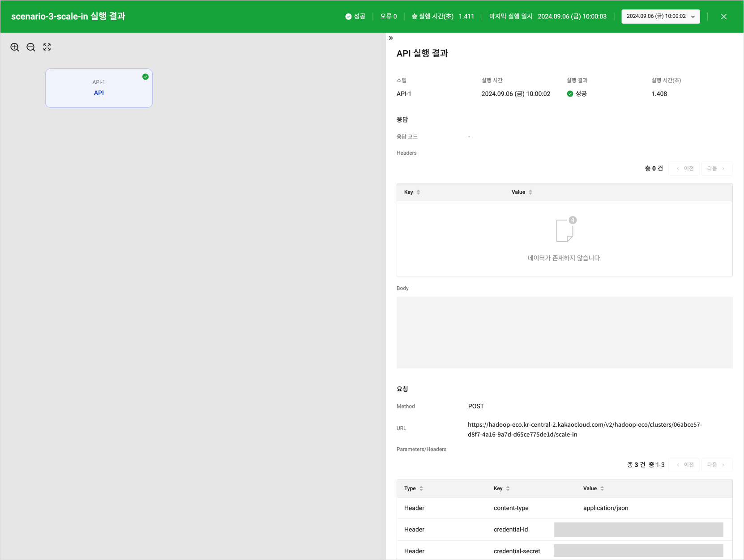Click the error count 오류 0

point(389,17)
